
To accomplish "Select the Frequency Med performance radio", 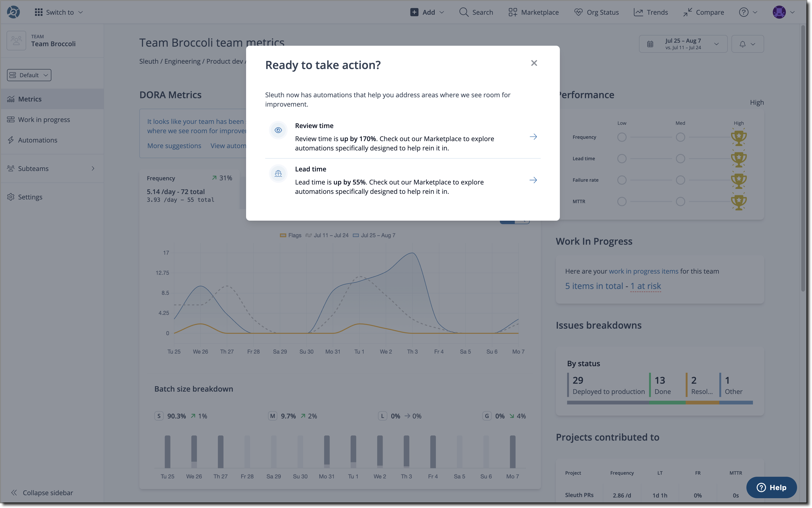I will (680, 137).
